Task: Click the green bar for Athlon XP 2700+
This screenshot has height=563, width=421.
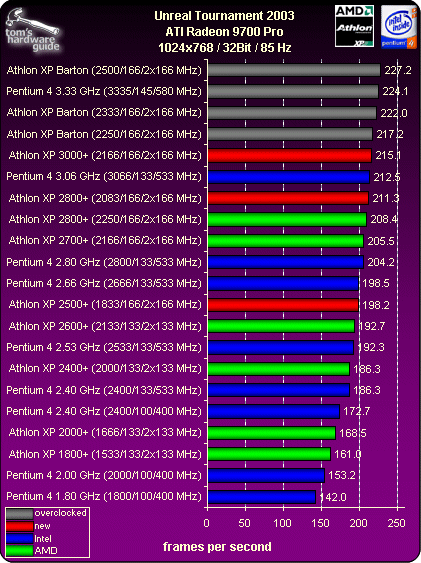Action: 286,241
